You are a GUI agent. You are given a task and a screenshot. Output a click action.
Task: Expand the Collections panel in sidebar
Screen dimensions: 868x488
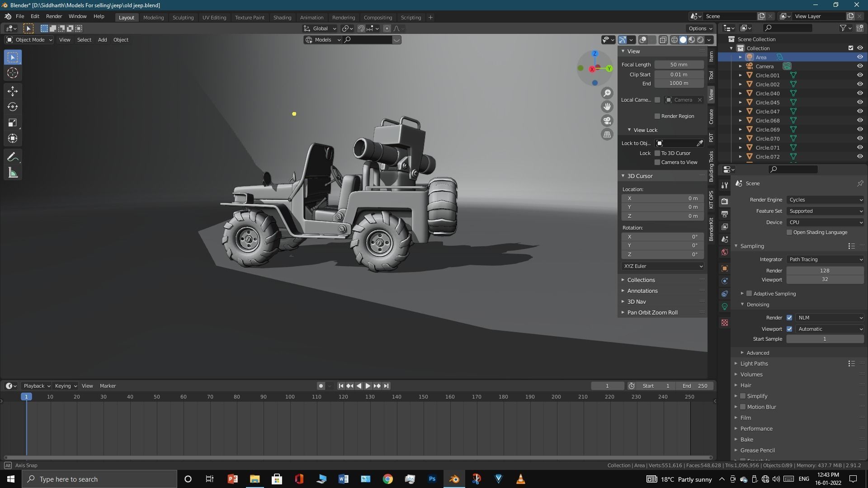pyautogui.click(x=641, y=280)
